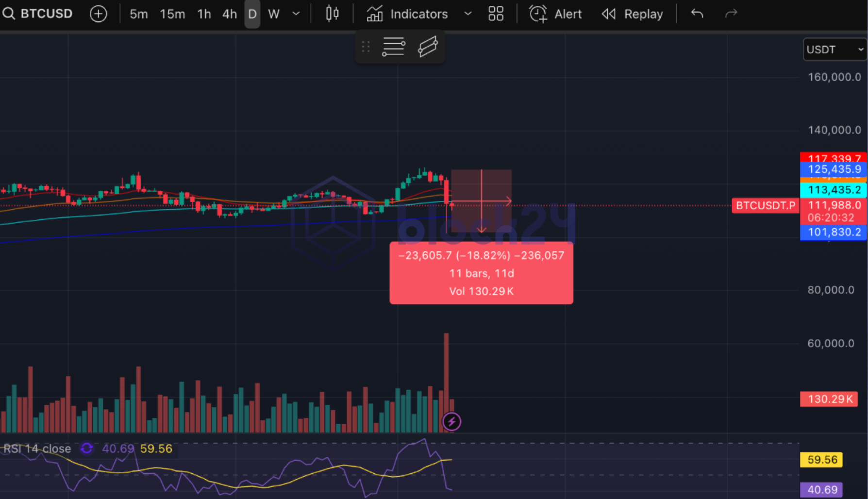Click the redo arrow icon

point(731,14)
